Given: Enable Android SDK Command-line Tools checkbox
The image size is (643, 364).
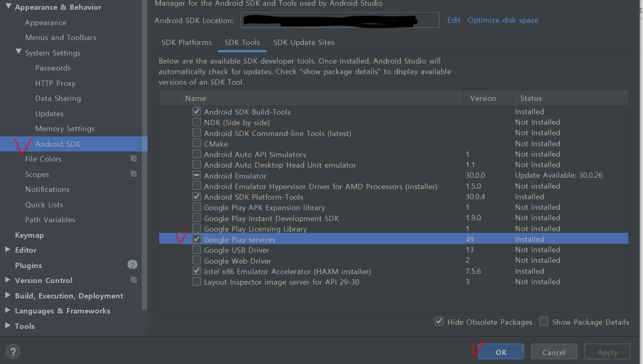Looking at the screenshot, I should coord(196,133).
